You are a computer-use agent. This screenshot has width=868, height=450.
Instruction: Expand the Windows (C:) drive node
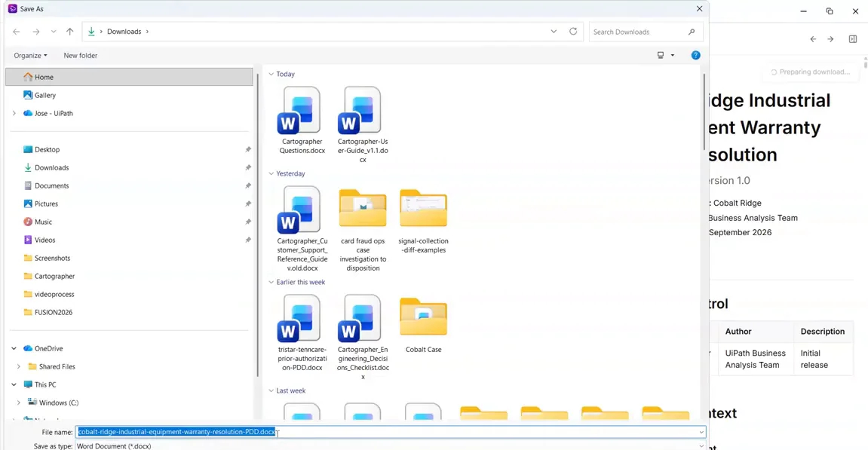click(x=18, y=403)
